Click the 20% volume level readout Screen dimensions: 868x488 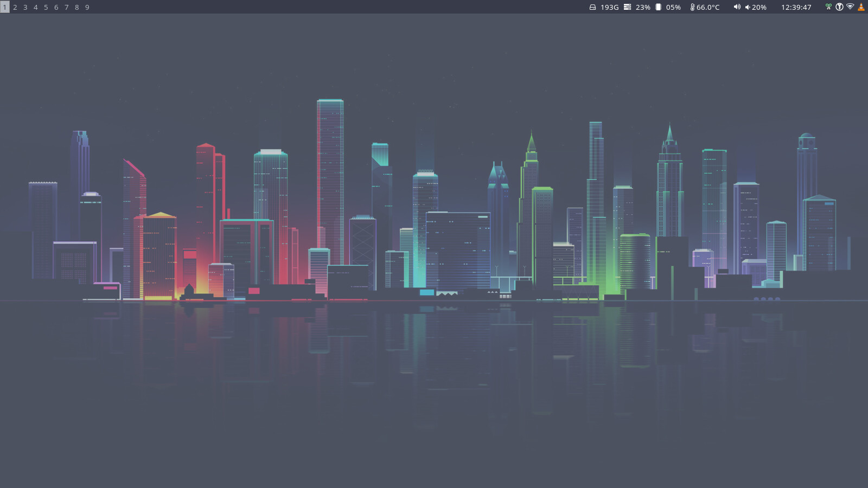click(x=758, y=7)
